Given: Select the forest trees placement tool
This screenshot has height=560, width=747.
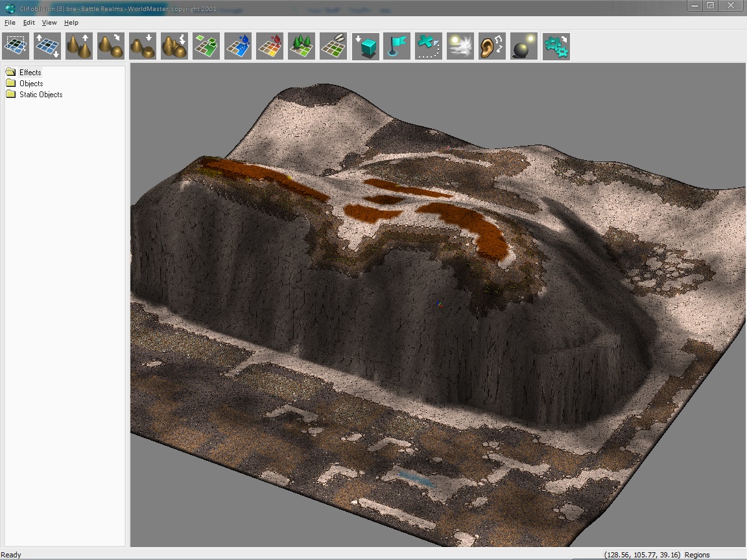Looking at the screenshot, I should 302,46.
